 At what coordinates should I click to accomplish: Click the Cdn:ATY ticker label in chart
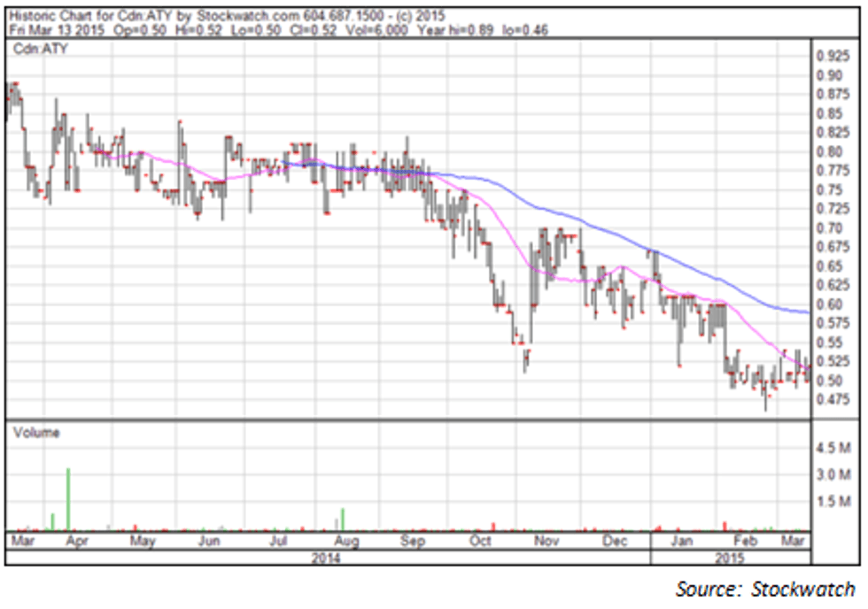click(x=31, y=50)
